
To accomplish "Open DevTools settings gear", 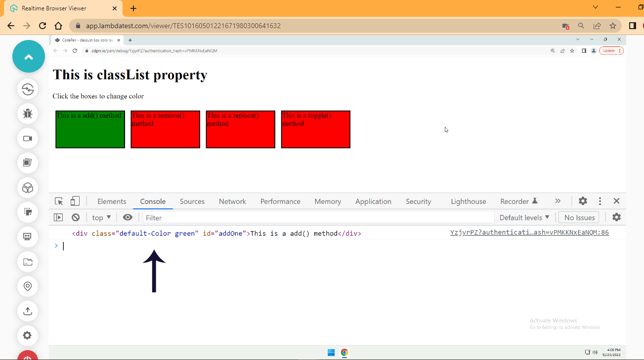I will (x=583, y=201).
